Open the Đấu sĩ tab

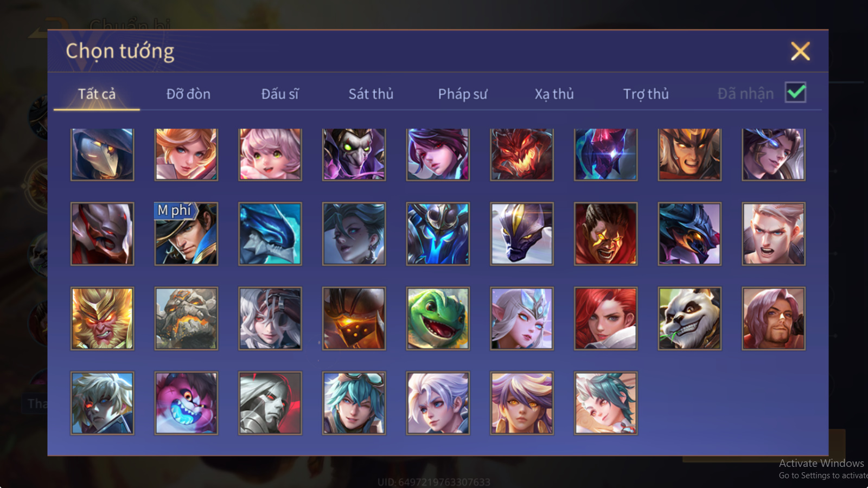click(280, 94)
